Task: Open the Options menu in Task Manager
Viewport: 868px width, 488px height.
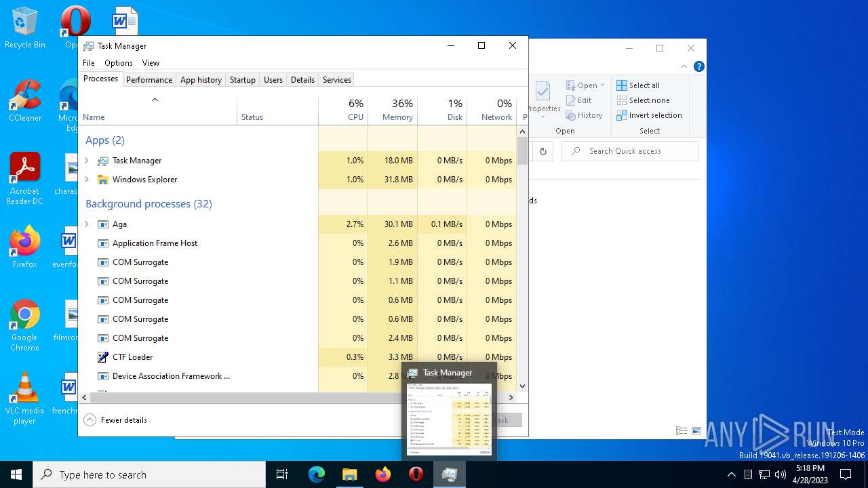Action: click(x=119, y=63)
